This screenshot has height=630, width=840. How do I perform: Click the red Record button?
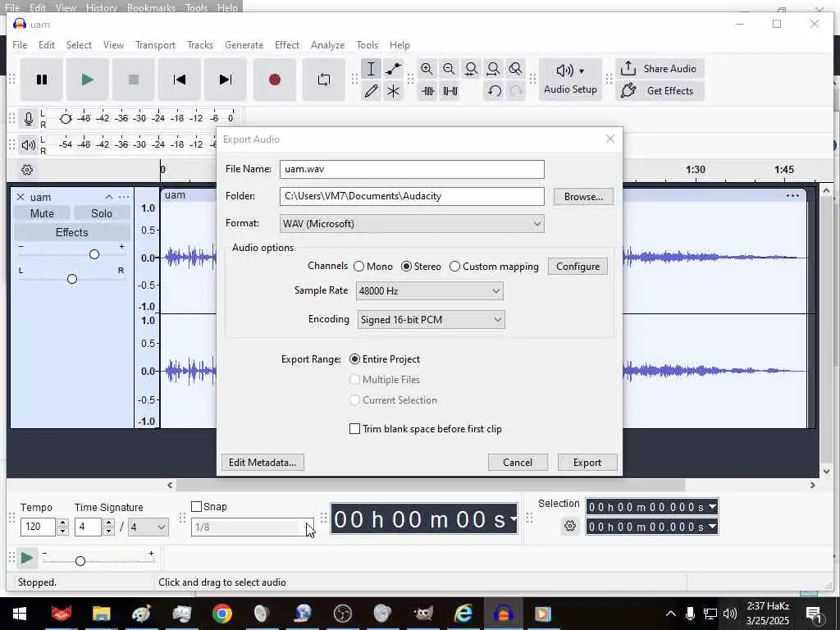point(274,80)
